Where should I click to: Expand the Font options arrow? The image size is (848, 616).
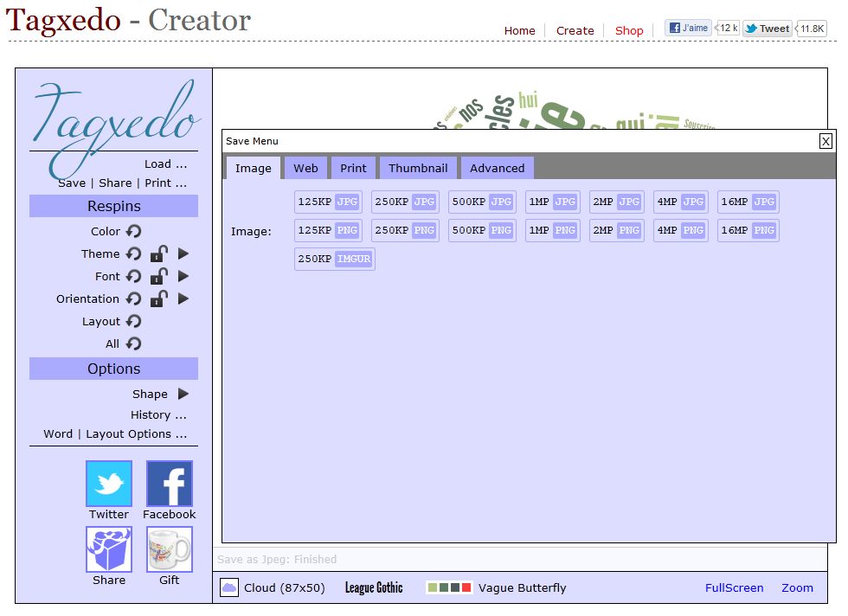click(183, 276)
